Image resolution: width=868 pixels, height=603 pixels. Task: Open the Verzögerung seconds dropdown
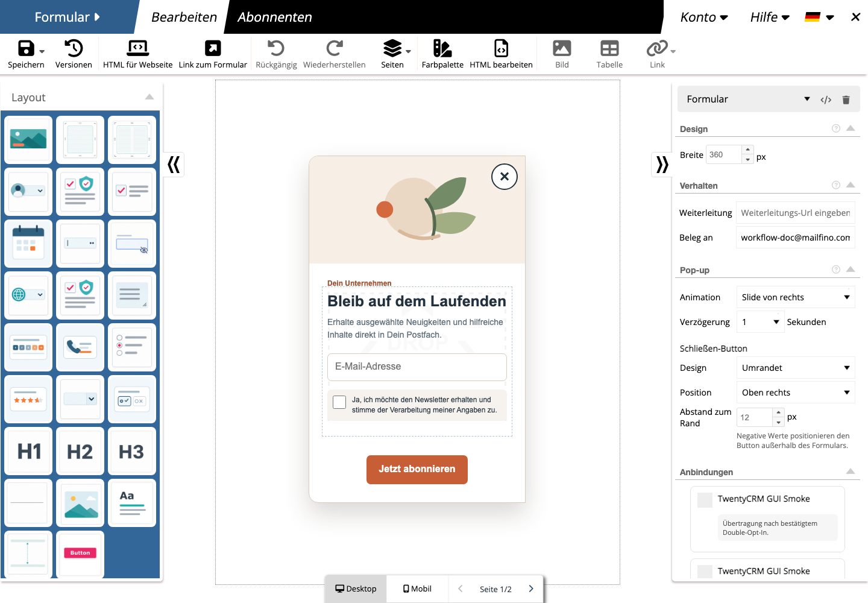(x=760, y=322)
